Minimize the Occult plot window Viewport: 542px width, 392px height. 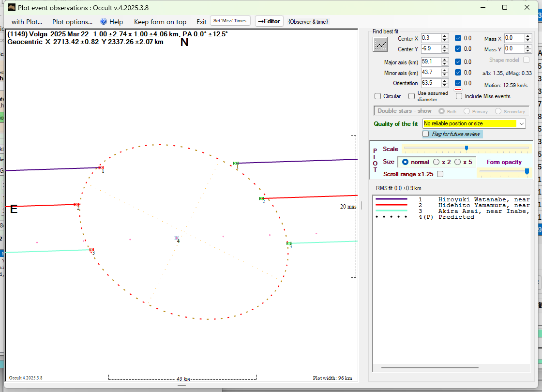click(482, 8)
